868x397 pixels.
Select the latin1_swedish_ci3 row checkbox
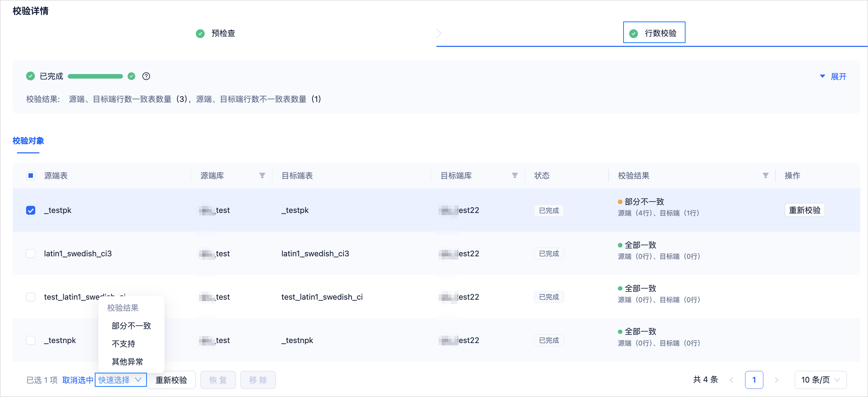31,254
